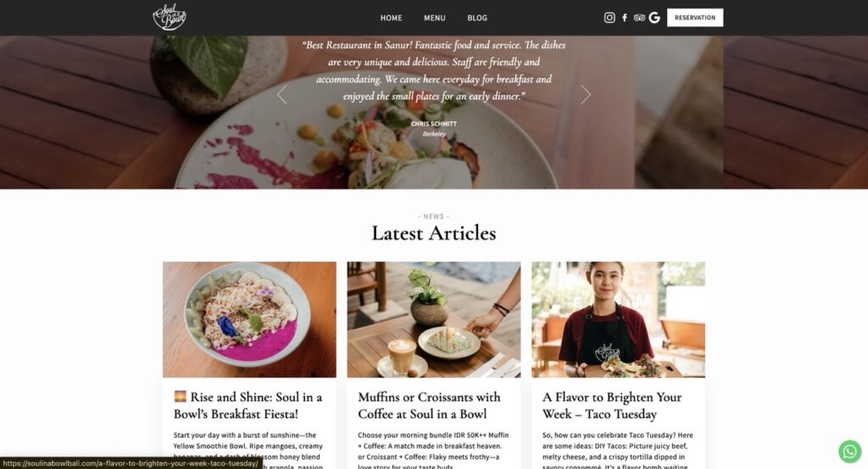Click the Latest Articles heading
868x469 pixels.
pos(433,233)
